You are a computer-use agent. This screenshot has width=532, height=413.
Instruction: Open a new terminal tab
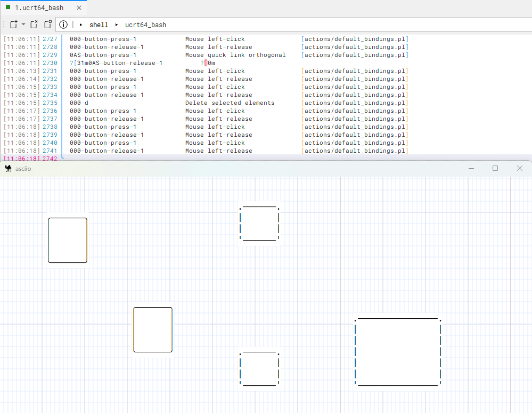tap(13, 24)
